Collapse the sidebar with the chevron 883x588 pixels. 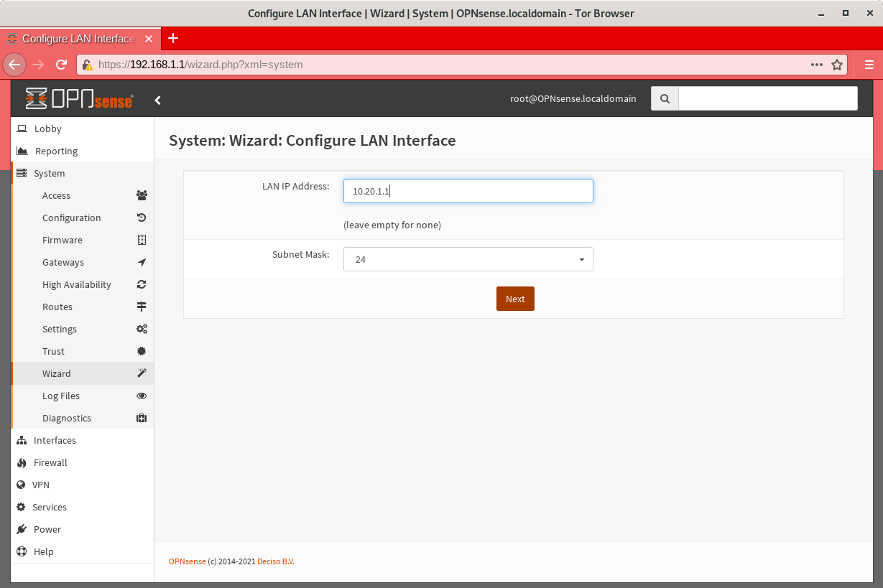point(158,100)
